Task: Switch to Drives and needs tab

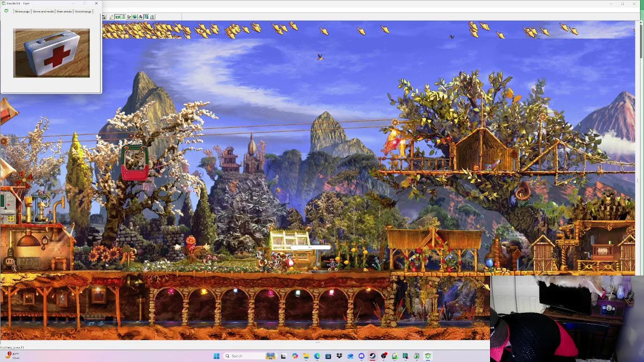Action: pyautogui.click(x=44, y=12)
